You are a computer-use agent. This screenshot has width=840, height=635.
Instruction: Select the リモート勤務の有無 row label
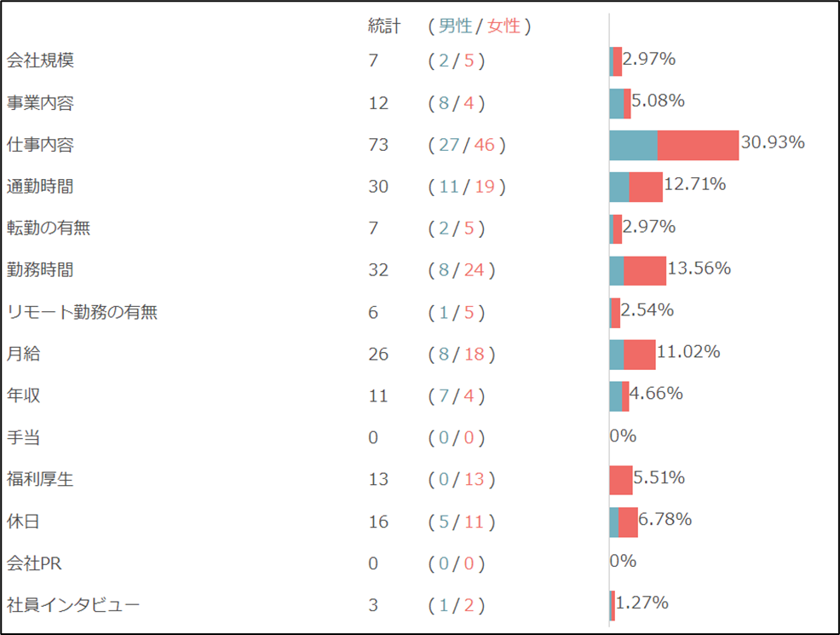coord(82,312)
